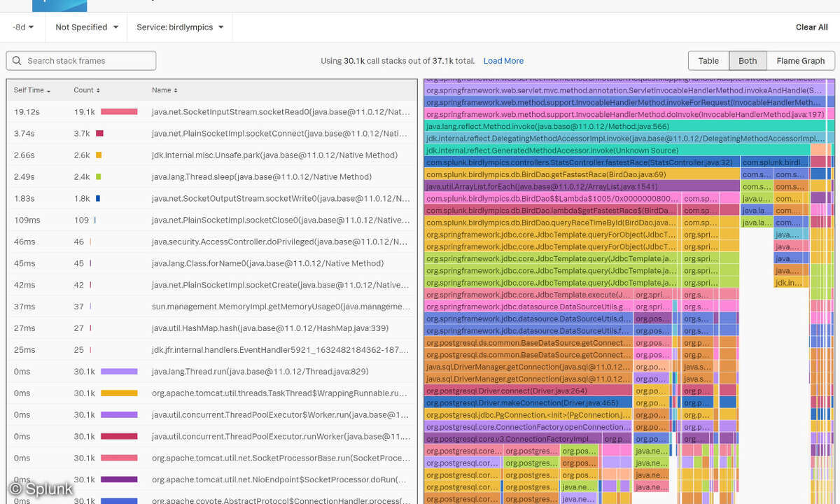
Task: Select the java.net.PlainSocketImpl.socketConnect row
Action: [212, 134]
